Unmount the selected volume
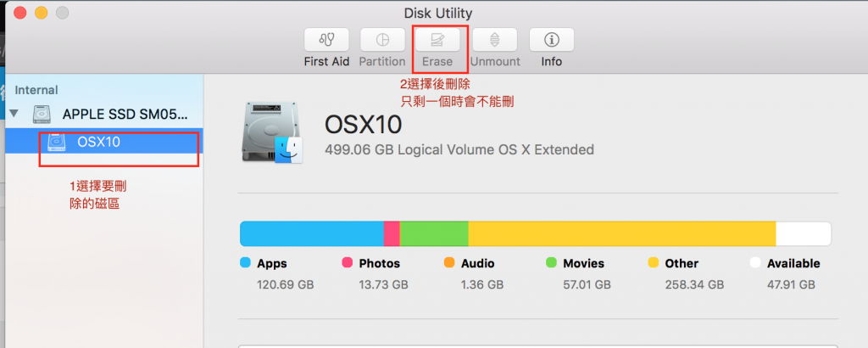The image size is (868, 348). (x=494, y=40)
